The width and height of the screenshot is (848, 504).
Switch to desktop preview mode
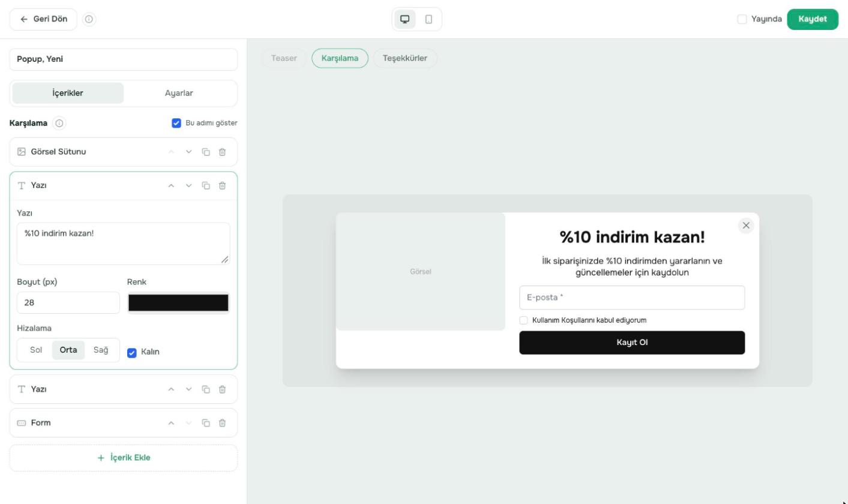405,19
